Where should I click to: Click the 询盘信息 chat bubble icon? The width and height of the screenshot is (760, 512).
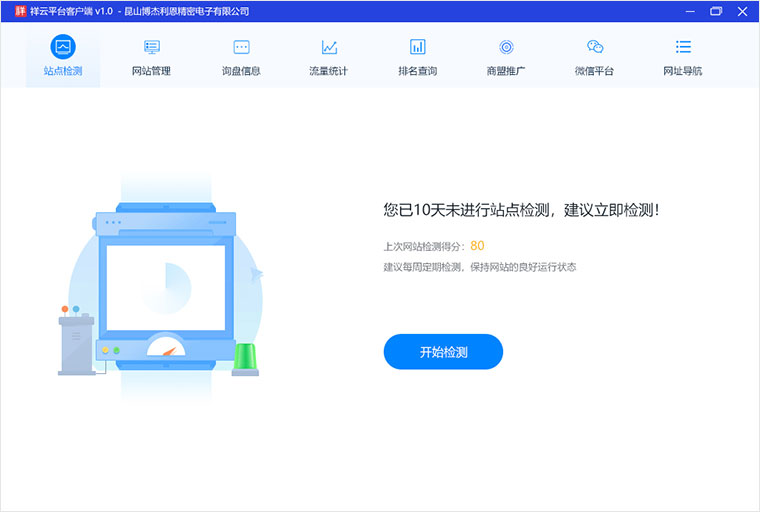[241, 47]
